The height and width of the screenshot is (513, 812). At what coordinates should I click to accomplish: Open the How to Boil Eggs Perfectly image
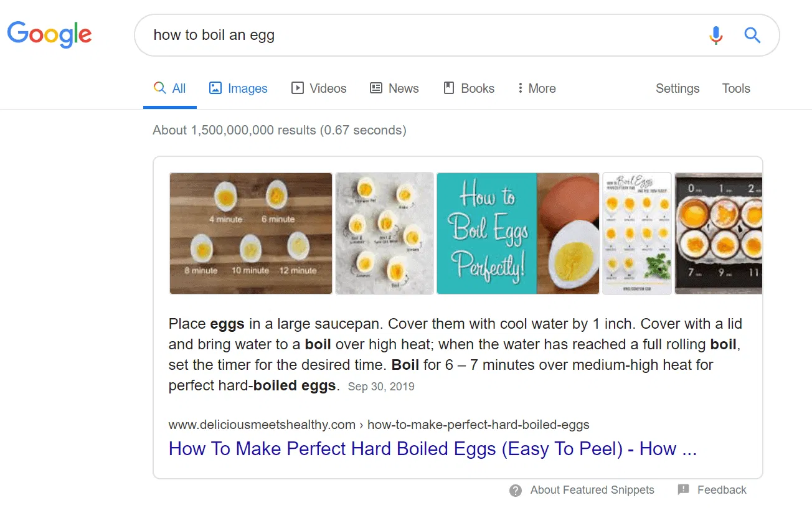coord(517,233)
